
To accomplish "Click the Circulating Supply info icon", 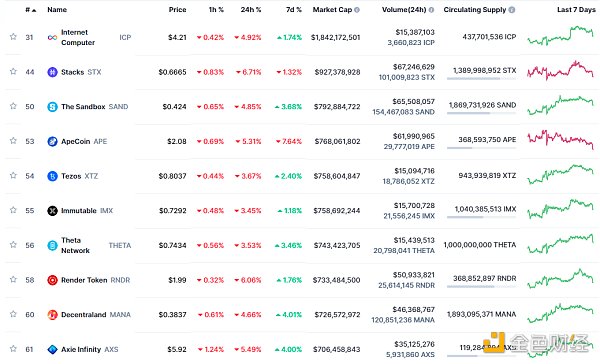I will click(512, 10).
